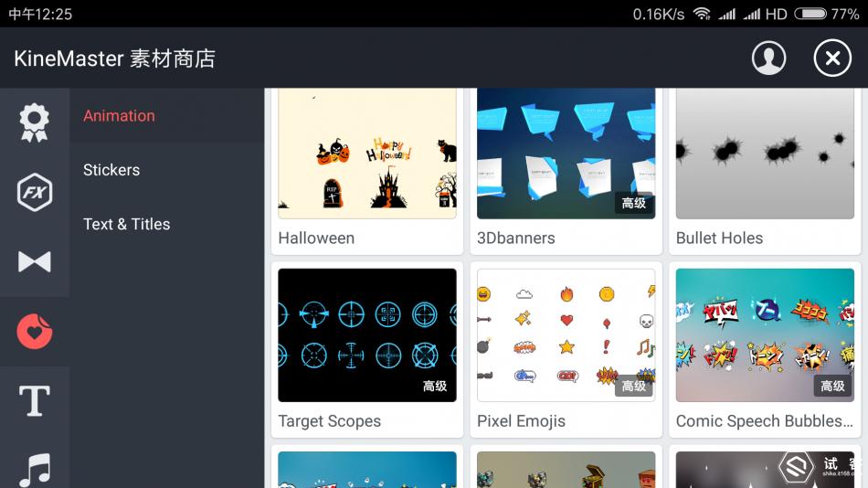868x488 pixels.
Task: Tap the premium badge on 3Dbanners
Action: click(634, 203)
